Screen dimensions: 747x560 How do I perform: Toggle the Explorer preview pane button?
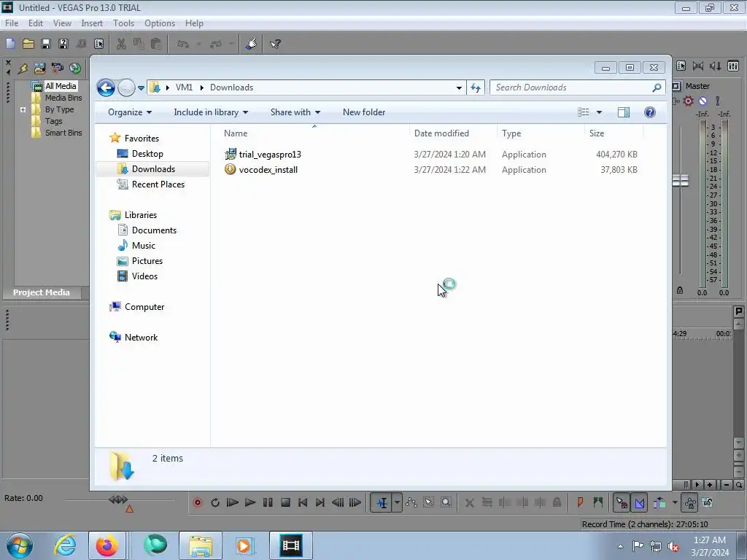click(623, 112)
